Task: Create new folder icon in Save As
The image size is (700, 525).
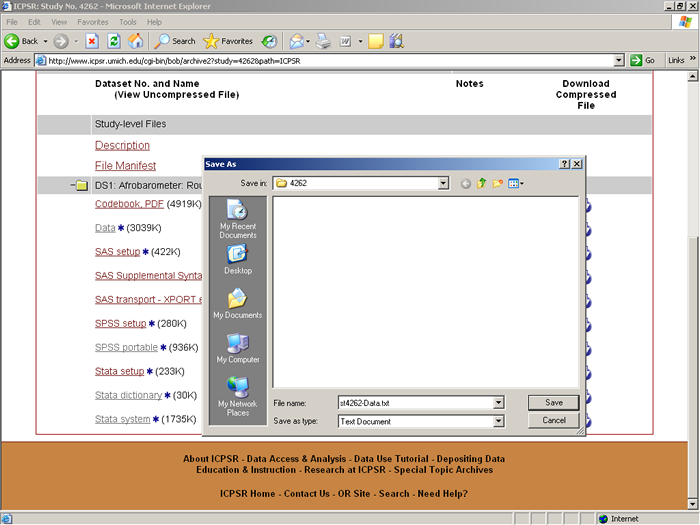Action: coord(497,183)
